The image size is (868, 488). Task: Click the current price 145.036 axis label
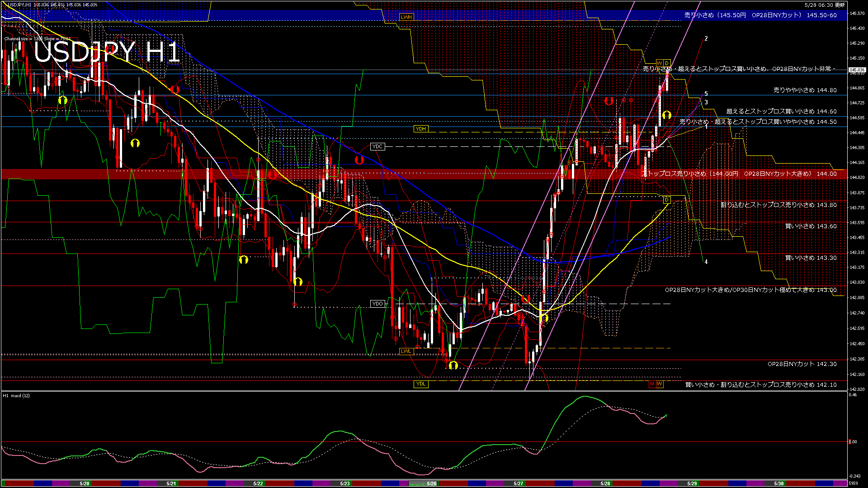coord(857,70)
